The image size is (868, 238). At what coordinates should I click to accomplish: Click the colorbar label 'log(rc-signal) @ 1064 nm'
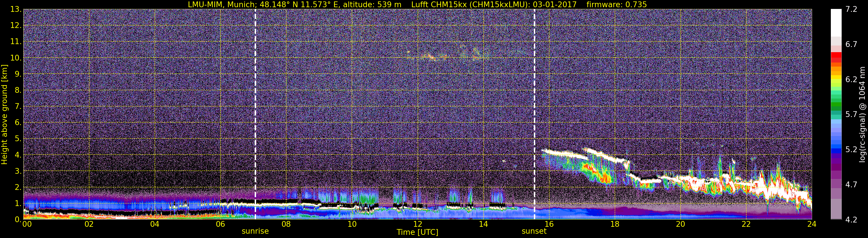click(x=862, y=114)
